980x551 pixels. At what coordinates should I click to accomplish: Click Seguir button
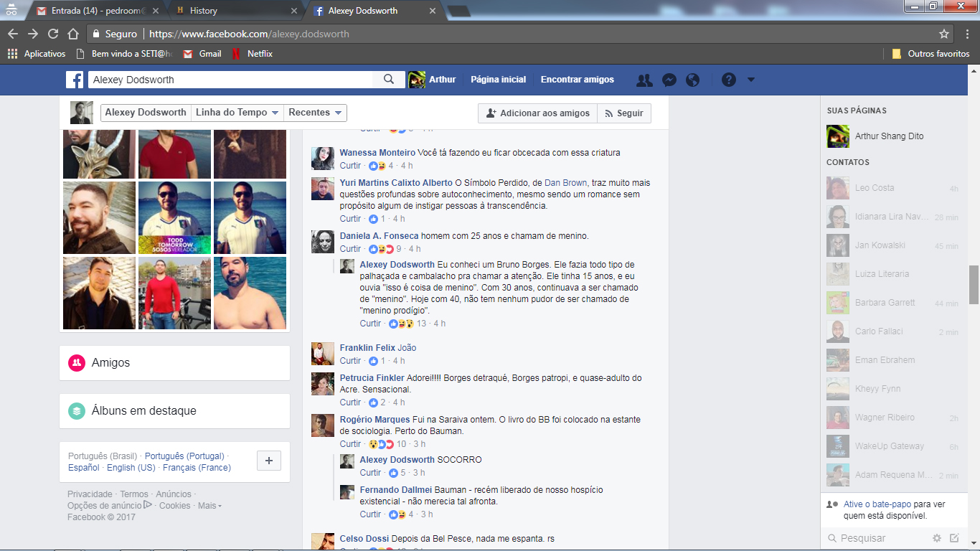624,113
